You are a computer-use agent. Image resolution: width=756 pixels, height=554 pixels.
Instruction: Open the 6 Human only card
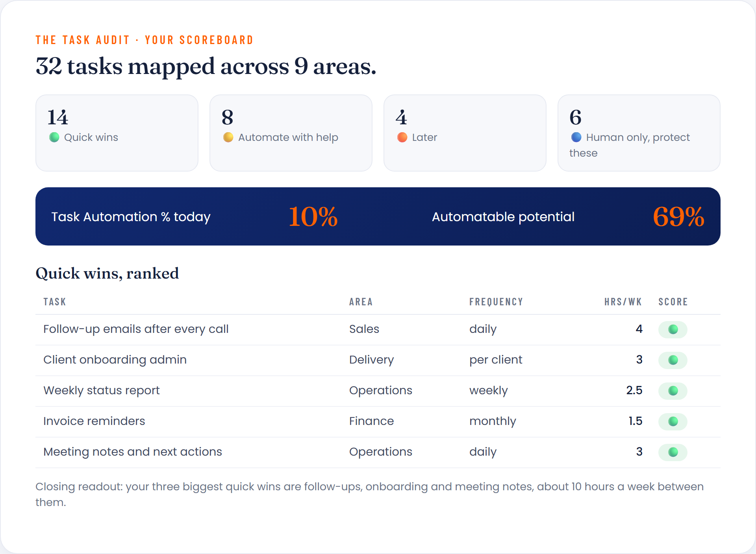[x=639, y=133]
